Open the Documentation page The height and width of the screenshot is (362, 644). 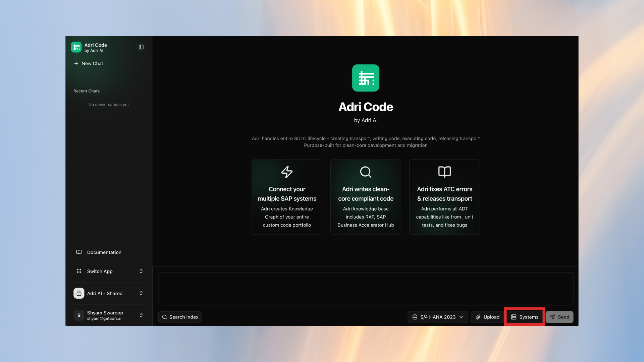coord(104,252)
